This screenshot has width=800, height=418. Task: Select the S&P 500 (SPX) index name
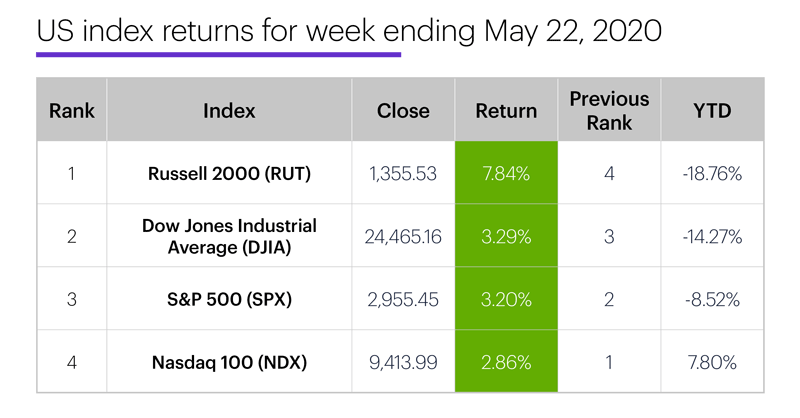pyautogui.click(x=229, y=298)
